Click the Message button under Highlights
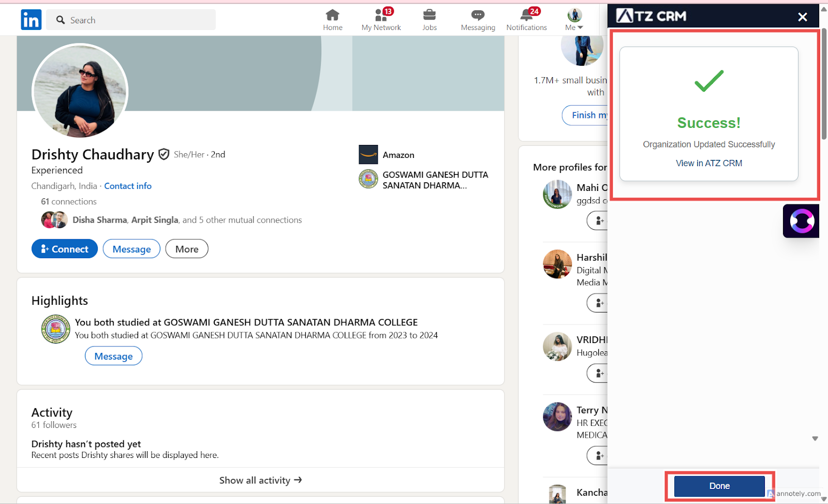 [x=113, y=356]
